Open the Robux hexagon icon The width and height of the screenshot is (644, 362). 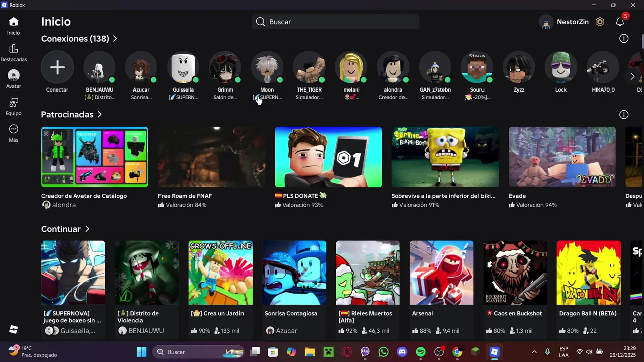[x=600, y=22]
